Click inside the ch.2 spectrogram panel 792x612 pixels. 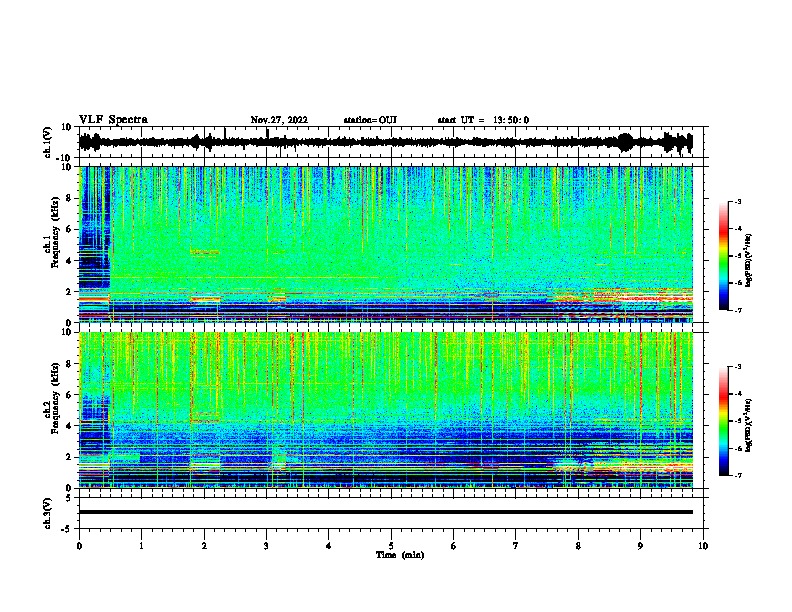[x=385, y=410]
